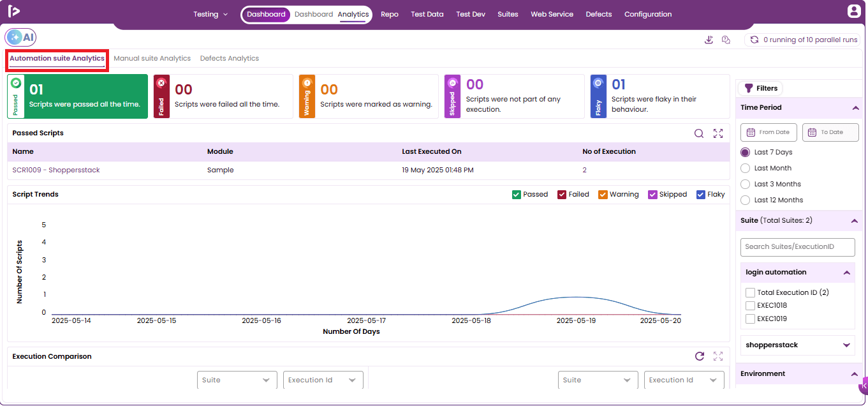Click the Filters funnel icon
Screen dimensions: 868x406
point(749,88)
